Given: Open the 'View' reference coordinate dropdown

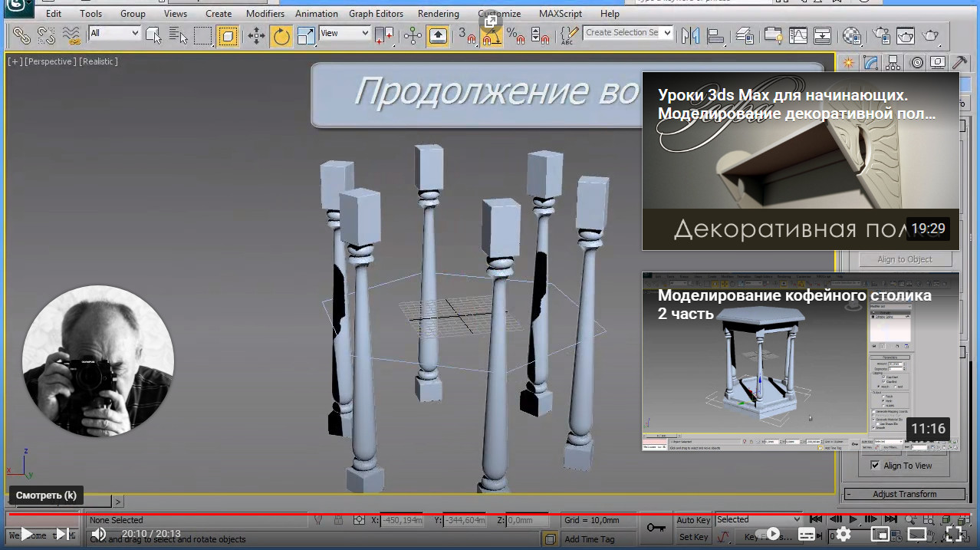Looking at the screenshot, I should click(344, 33).
